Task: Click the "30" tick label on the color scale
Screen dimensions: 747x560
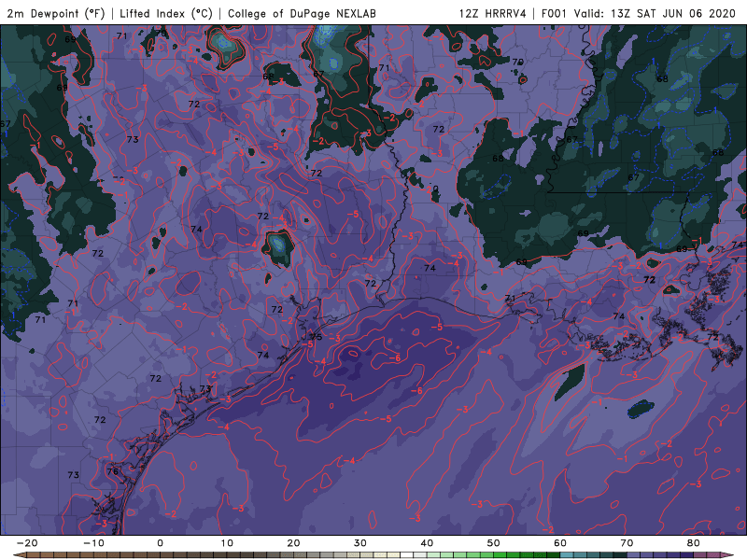Action: pyautogui.click(x=360, y=543)
